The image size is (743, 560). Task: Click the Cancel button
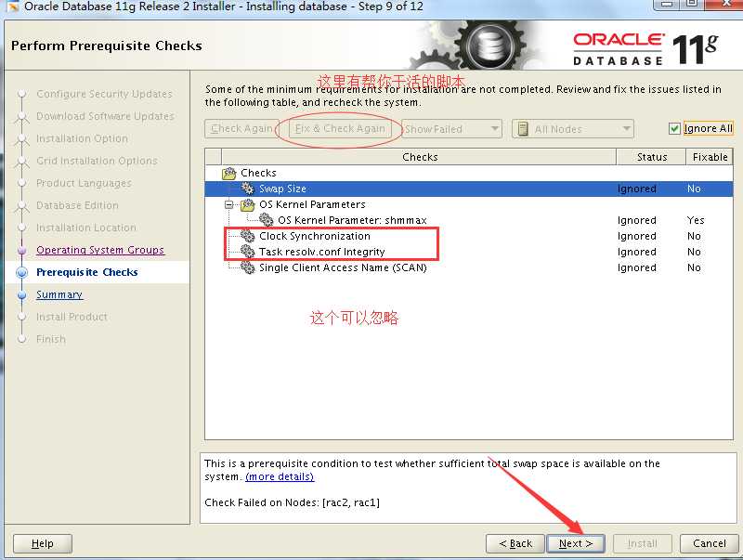click(709, 543)
